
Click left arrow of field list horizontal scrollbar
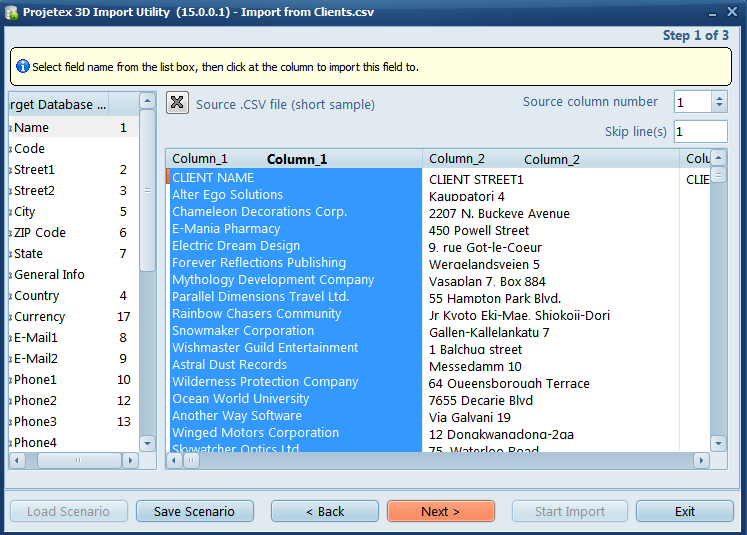coord(18,460)
